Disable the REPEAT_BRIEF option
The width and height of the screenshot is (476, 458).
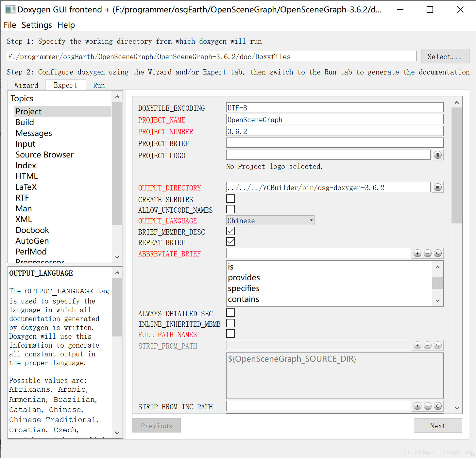(x=230, y=241)
